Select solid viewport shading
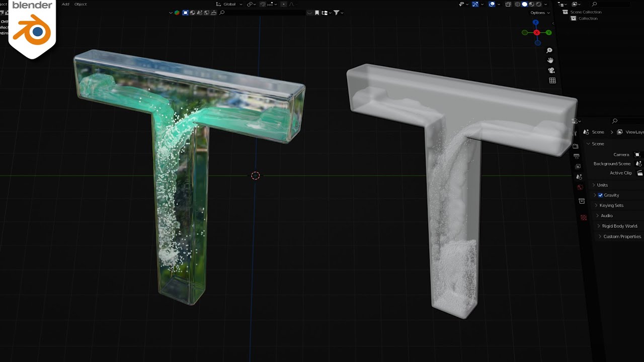Screen dimensions: 644x362 click(524, 4)
